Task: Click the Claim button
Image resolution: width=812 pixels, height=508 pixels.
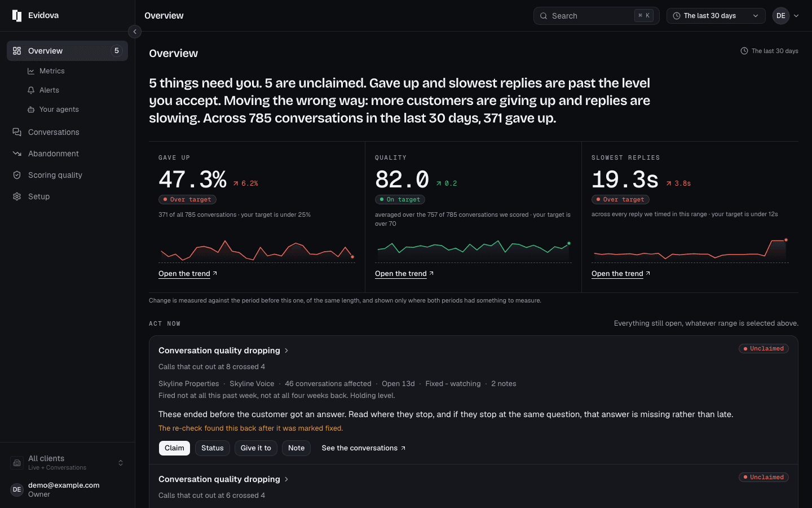Action: 174,448
